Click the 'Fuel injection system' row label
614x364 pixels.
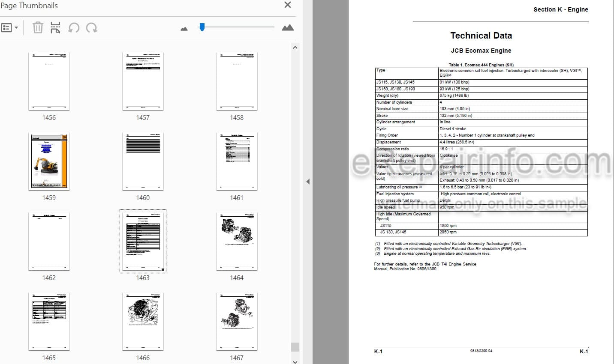coord(395,194)
